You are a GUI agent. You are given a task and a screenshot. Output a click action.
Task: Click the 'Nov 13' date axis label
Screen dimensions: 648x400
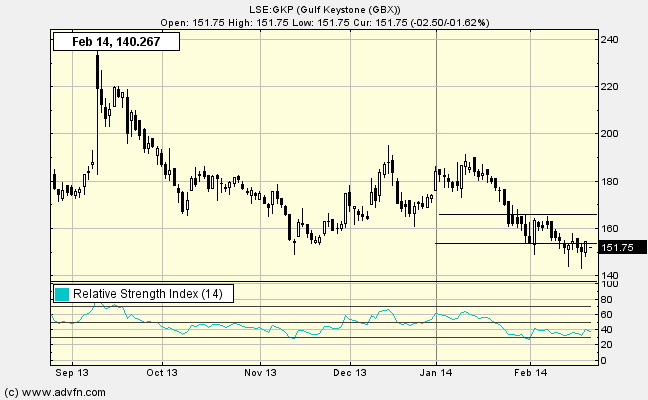tap(260, 373)
